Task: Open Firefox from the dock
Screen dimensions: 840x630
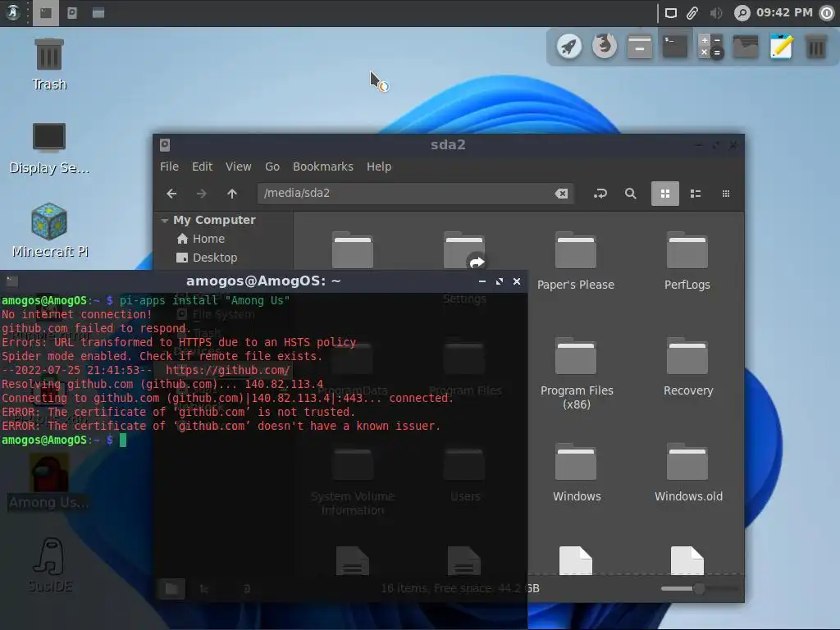Action: point(605,47)
